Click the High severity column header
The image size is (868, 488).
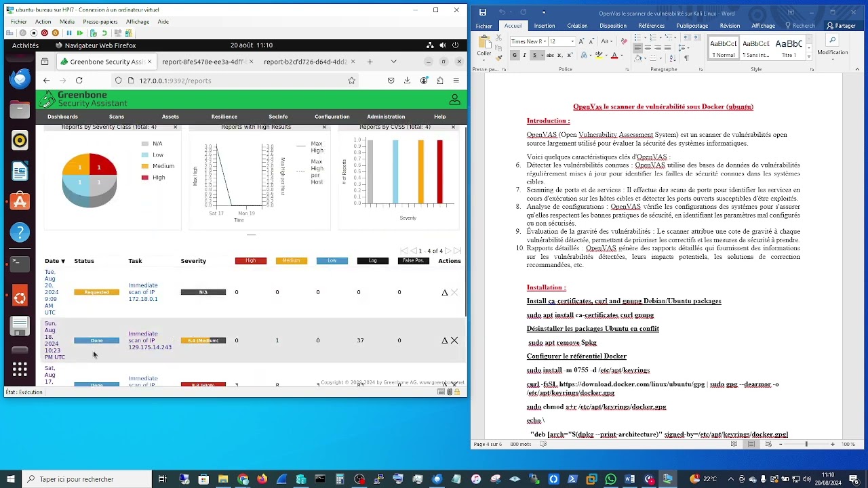[251, 261]
